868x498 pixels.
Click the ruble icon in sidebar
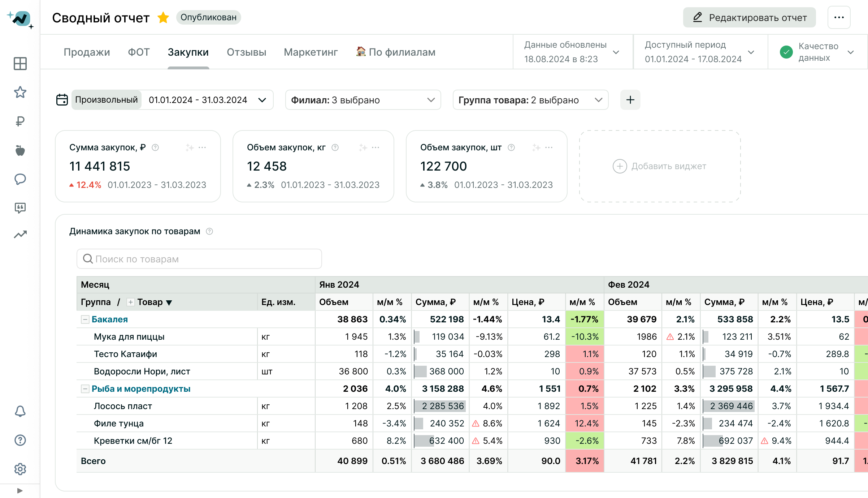point(20,121)
